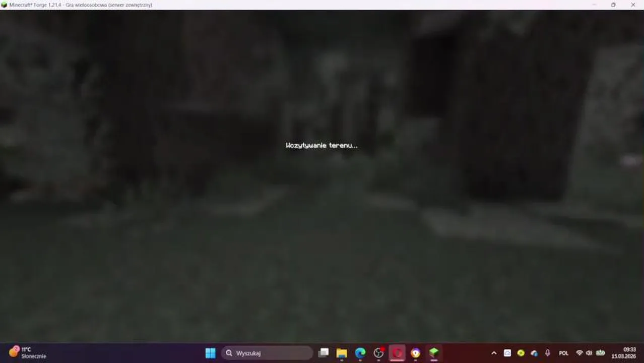Minimize the Minecraft window

point(594,5)
